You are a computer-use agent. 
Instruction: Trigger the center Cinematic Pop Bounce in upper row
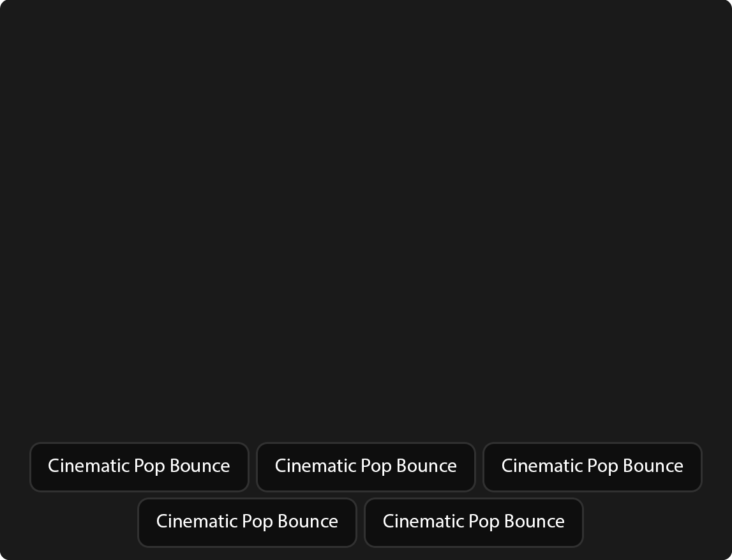pos(366,467)
